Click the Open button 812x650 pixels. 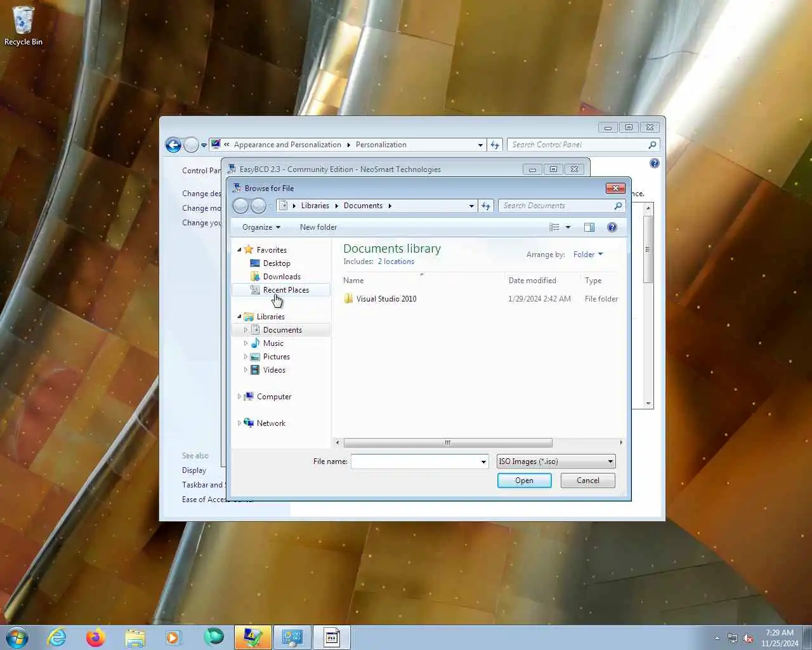(525, 481)
